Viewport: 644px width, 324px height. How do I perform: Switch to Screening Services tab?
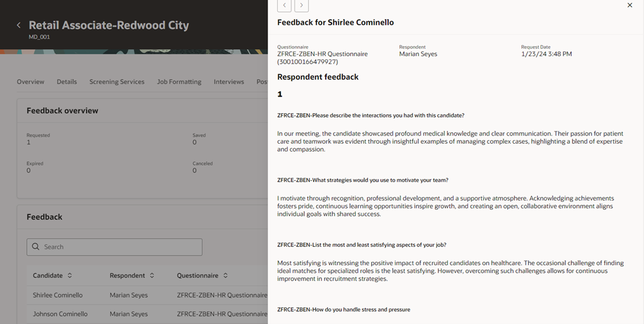click(x=117, y=82)
